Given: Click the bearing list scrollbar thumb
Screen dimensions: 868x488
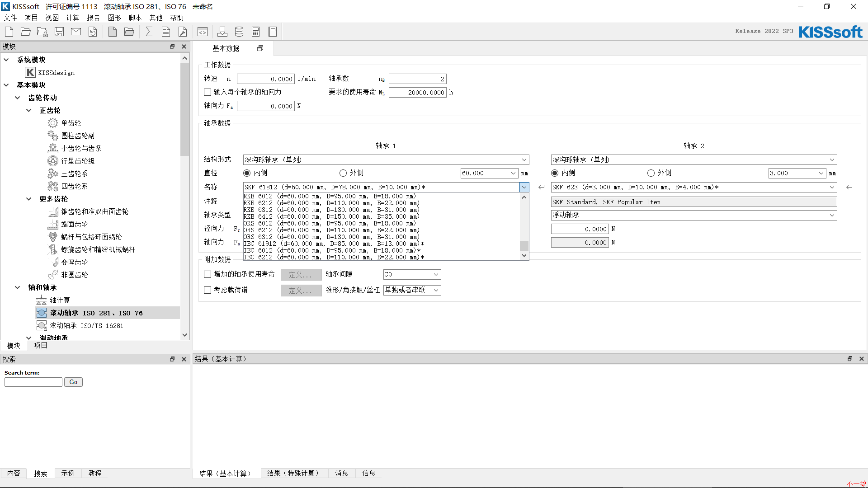Looking at the screenshot, I should [524, 246].
